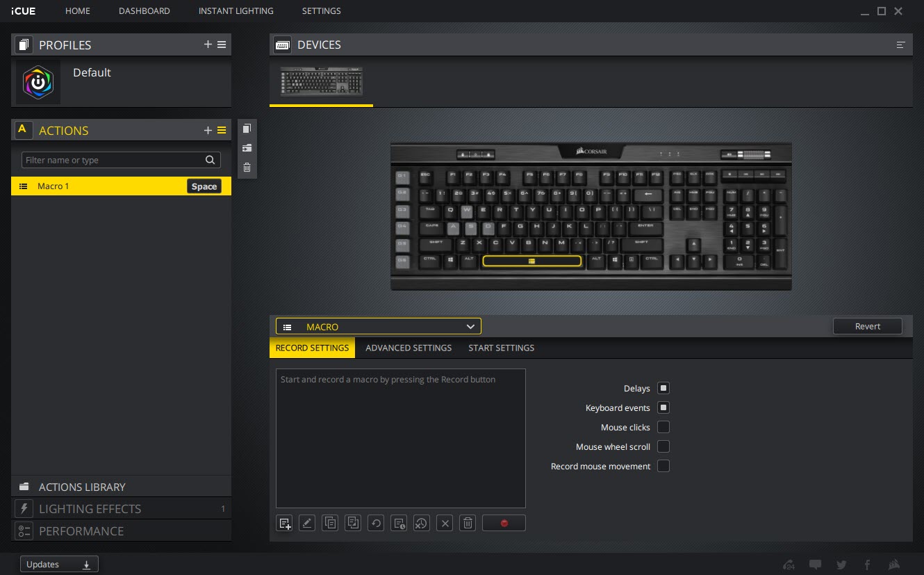Viewport: 924px width, 575px height.
Task: Open the Devices panel options icon
Action: [901, 44]
